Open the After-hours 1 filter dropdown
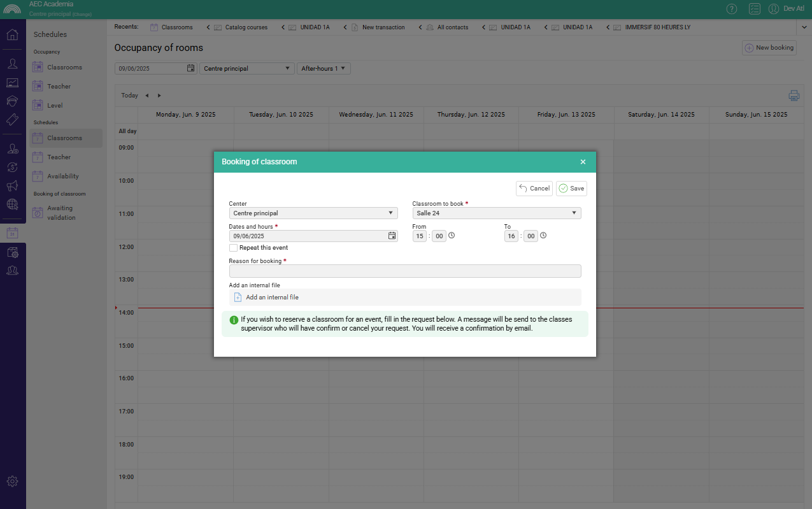Image resolution: width=812 pixels, height=509 pixels. pos(323,68)
